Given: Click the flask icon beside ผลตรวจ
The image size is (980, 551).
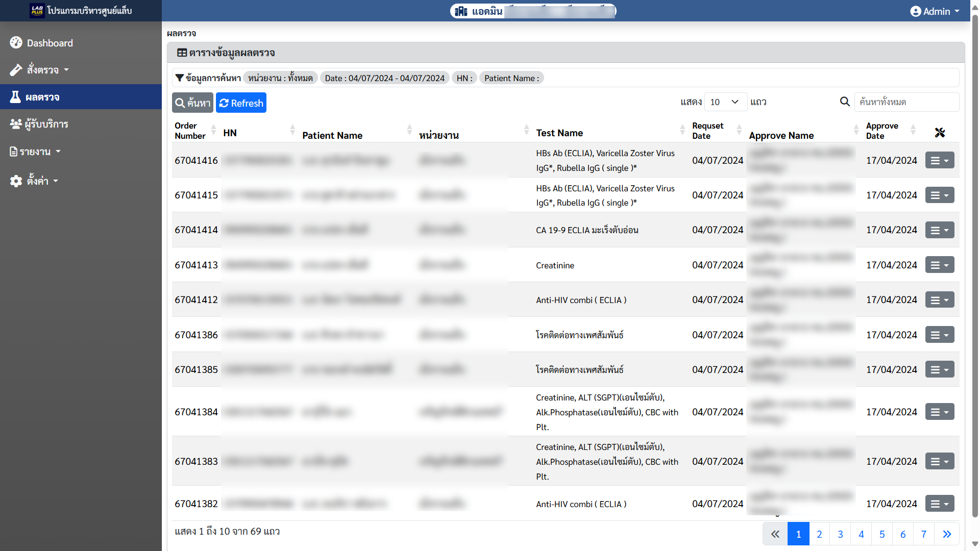Looking at the screenshot, I should (x=15, y=97).
